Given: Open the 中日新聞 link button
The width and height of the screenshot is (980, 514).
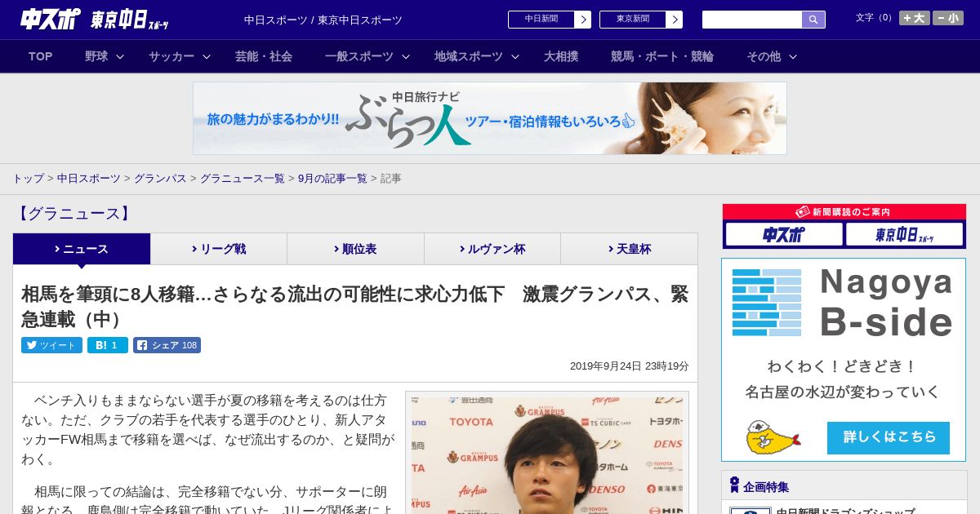Looking at the screenshot, I should (x=541, y=20).
